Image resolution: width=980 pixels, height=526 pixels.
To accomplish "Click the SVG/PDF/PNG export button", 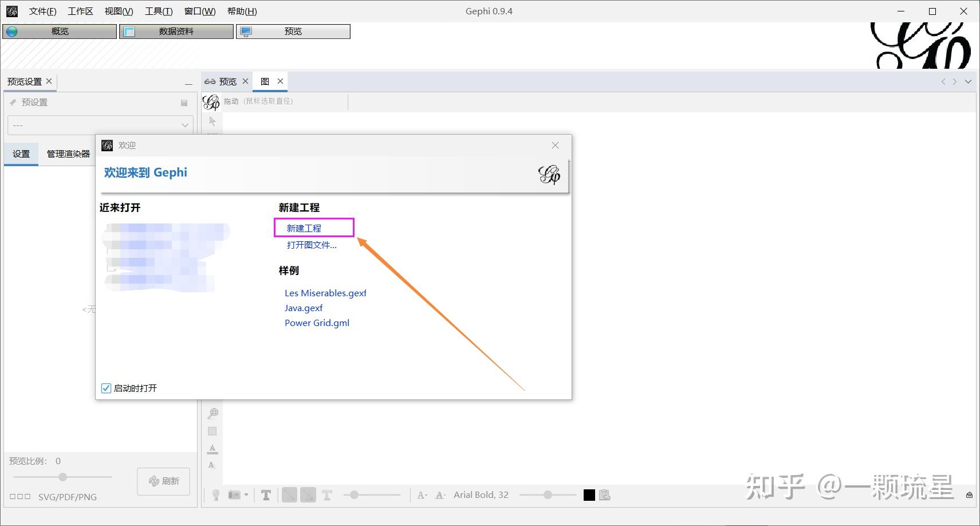I will click(68, 497).
